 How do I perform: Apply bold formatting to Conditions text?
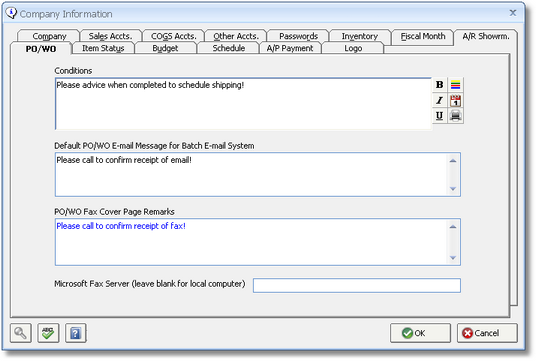pyautogui.click(x=439, y=84)
